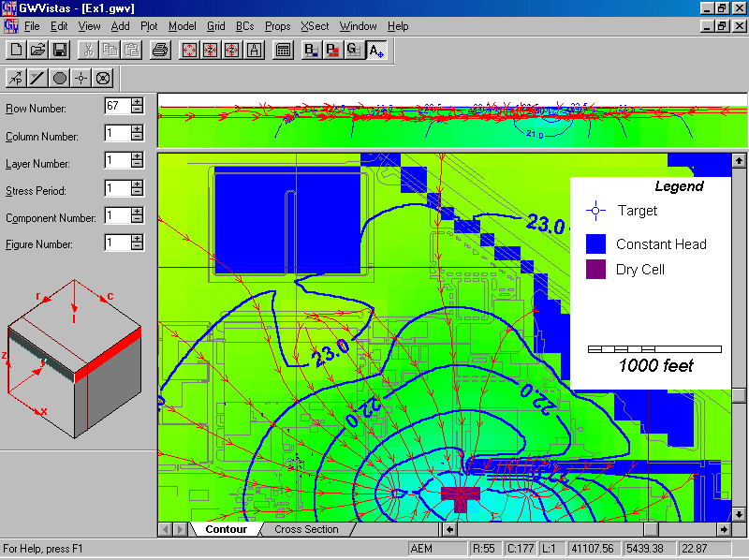Open the Help menu
The height and width of the screenshot is (560, 749).
click(398, 26)
